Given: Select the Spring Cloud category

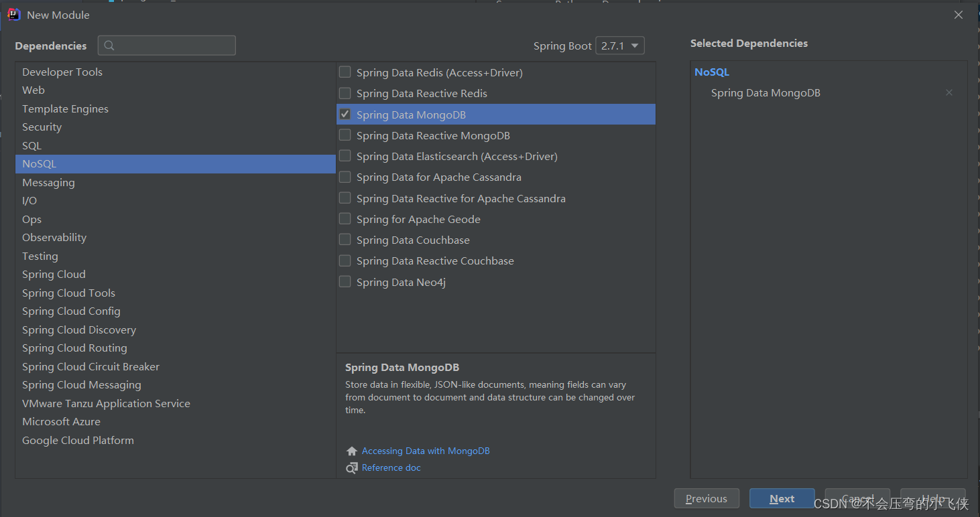Looking at the screenshot, I should [176, 275].
